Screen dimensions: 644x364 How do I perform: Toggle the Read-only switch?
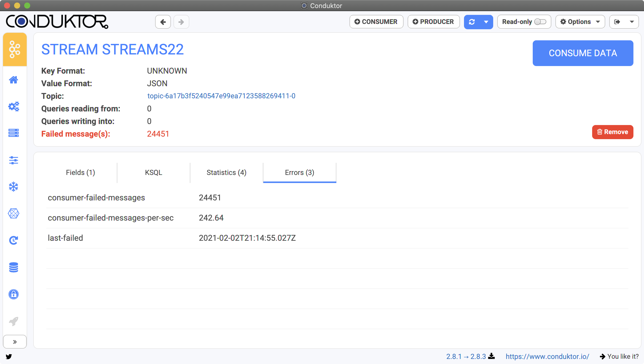[x=540, y=22]
